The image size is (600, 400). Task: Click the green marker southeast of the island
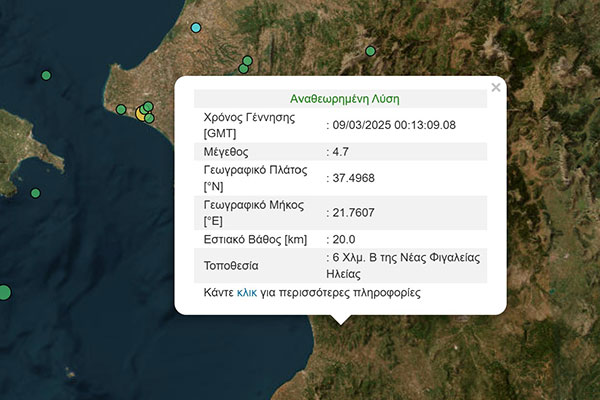[x=36, y=193]
